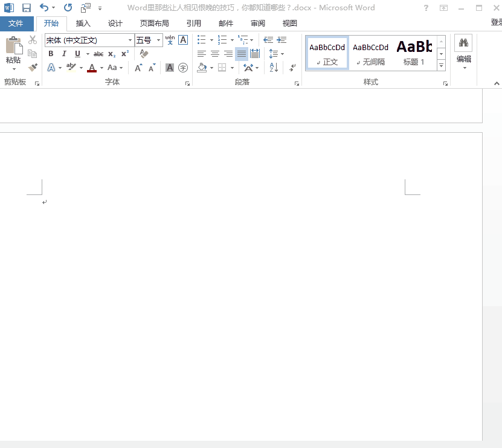Apply the red font color A
This screenshot has height=448, width=502.
92,68
